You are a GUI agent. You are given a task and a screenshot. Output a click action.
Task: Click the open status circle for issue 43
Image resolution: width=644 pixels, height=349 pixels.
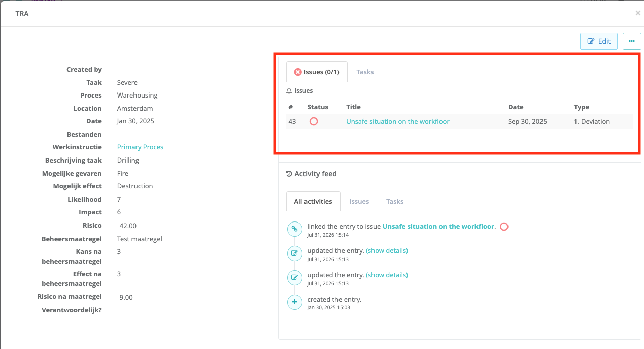click(x=314, y=121)
